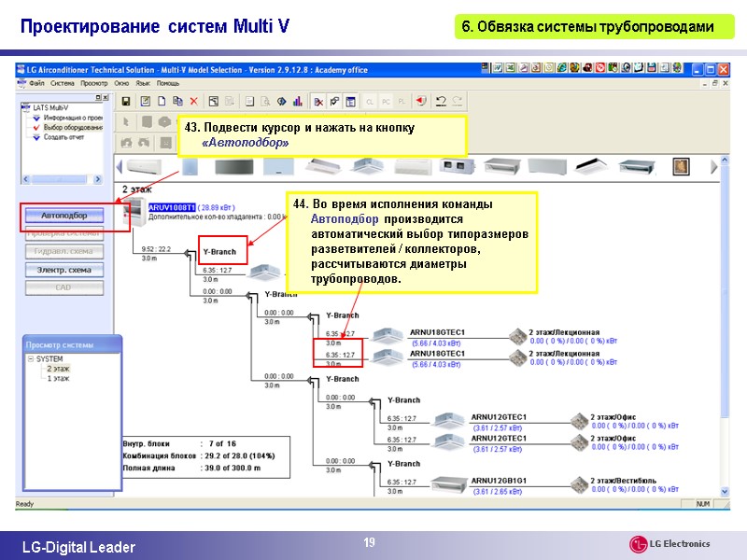Click the NUM status bar indicator
The width and height of the screenshot is (747, 560).
703,504
